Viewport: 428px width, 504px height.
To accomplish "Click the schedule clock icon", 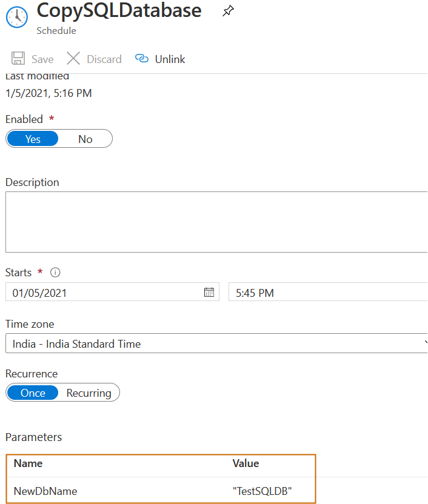I will 17,16.
